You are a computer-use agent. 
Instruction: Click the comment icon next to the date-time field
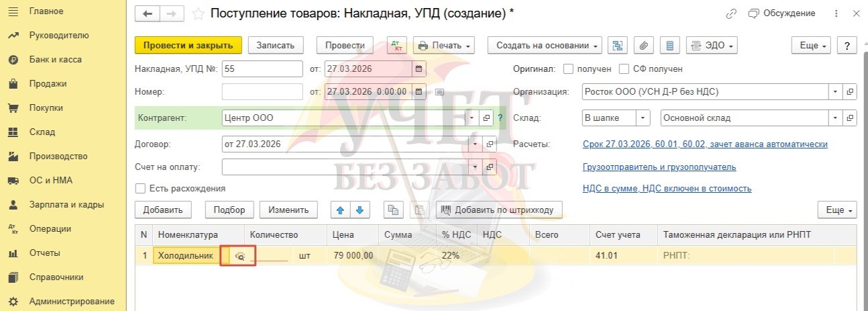(439, 91)
